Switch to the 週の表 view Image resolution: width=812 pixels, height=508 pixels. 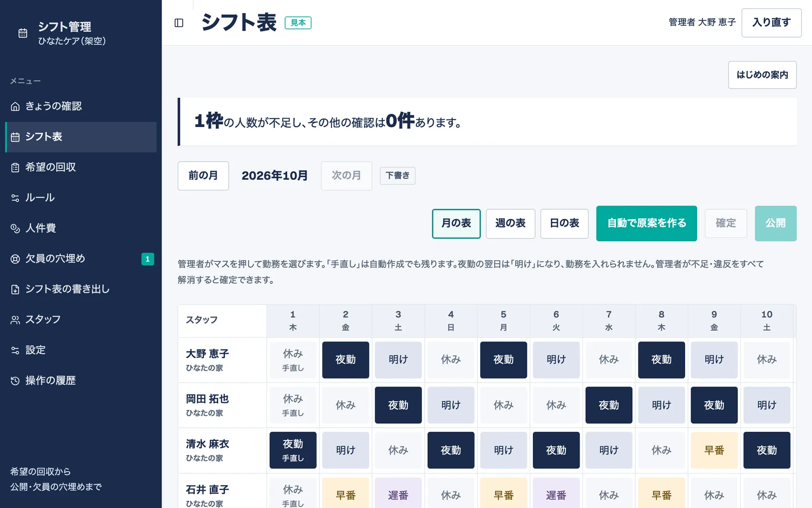click(x=511, y=224)
